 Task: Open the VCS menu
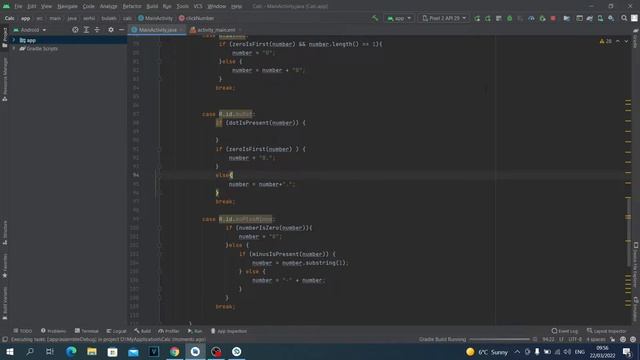pyautogui.click(x=198, y=6)
